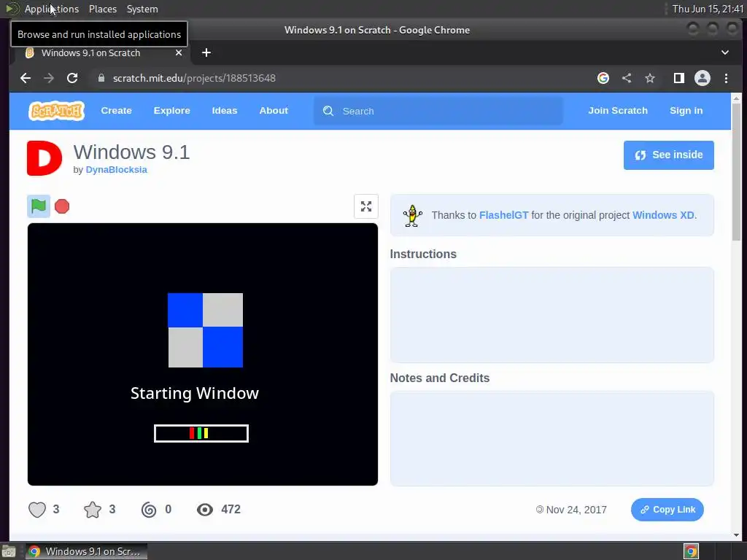Bookmark this tab with star icon
Image resolution: width=747 pixels, height=560 pixels.
tap(650, 78)
